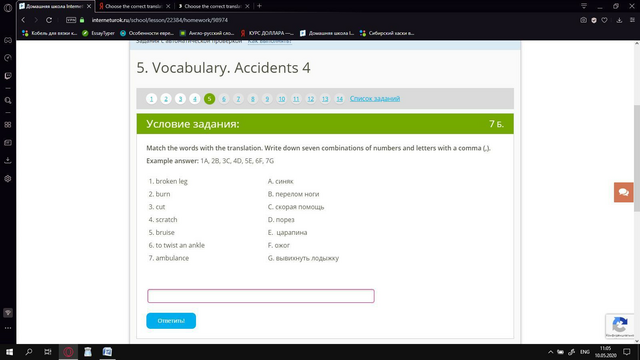The height and width of the screenshot is (360, 640).
Task: Click the blue Ответить! button
Action: point(171,321)
